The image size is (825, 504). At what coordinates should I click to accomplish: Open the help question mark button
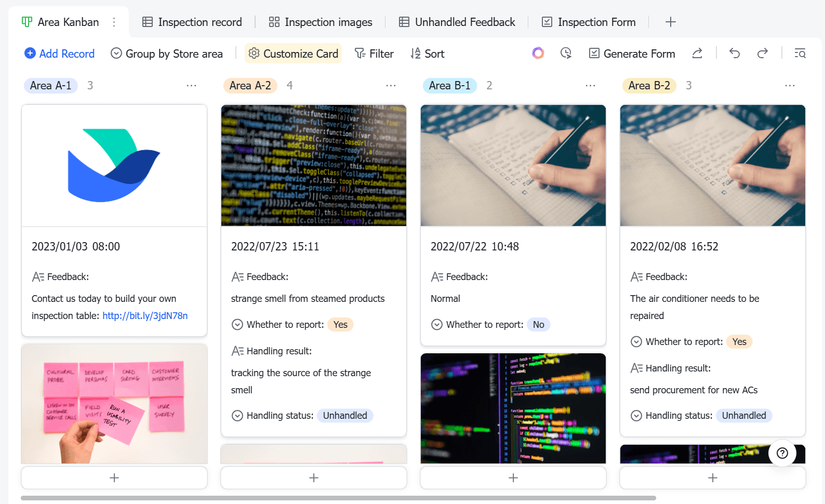pos(782,453)
